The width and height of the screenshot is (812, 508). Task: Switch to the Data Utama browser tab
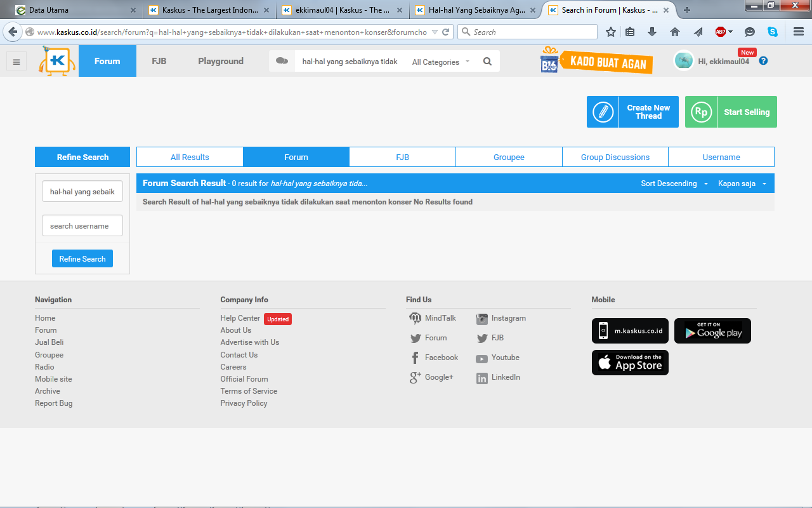pyautogui.click(x=75, y=10)
